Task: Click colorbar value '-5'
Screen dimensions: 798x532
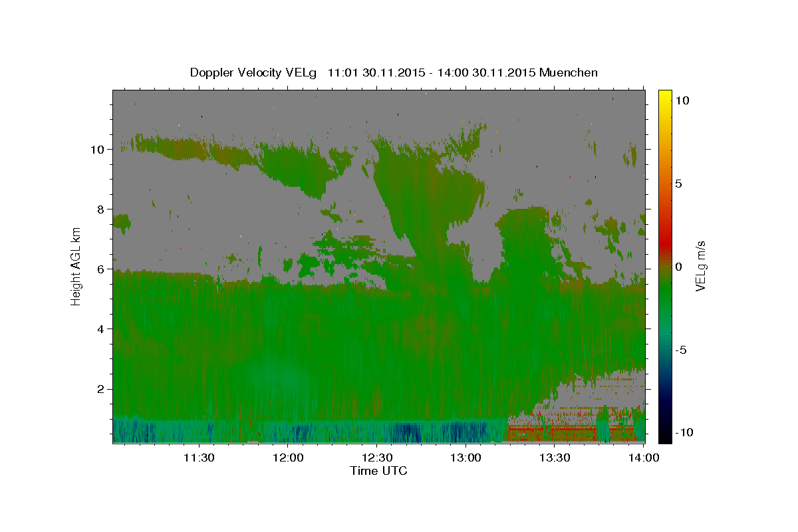Action: click(680, 350)
